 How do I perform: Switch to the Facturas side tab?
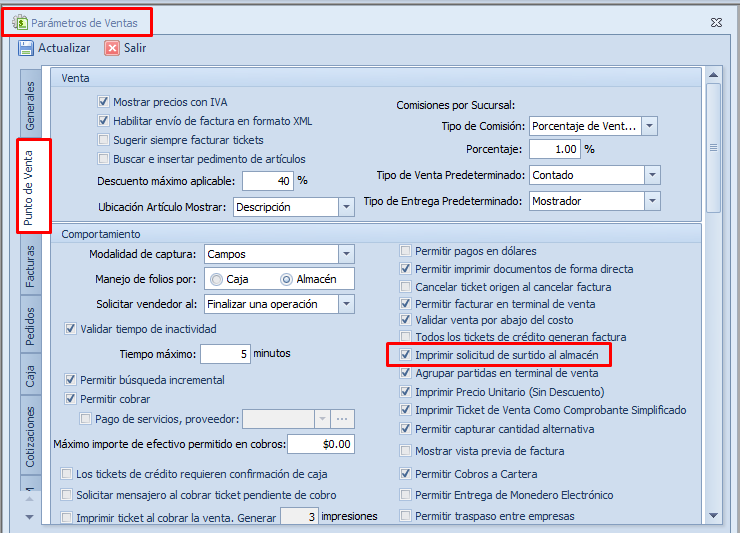tap(31, 266)
